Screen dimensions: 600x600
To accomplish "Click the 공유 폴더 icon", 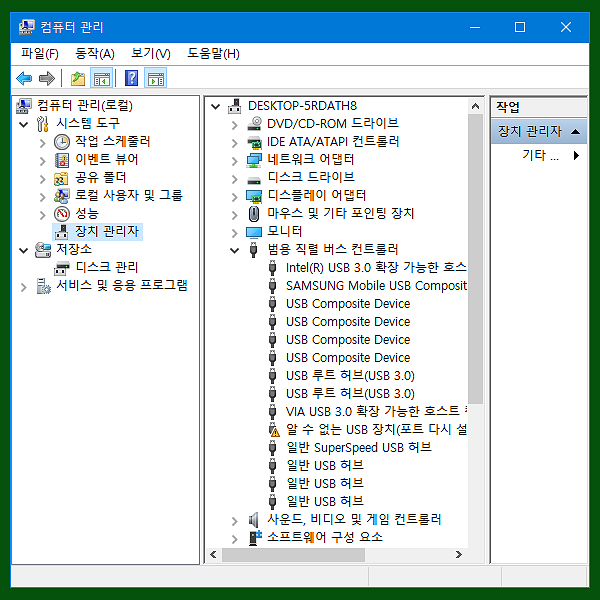I will coord(61,178).
